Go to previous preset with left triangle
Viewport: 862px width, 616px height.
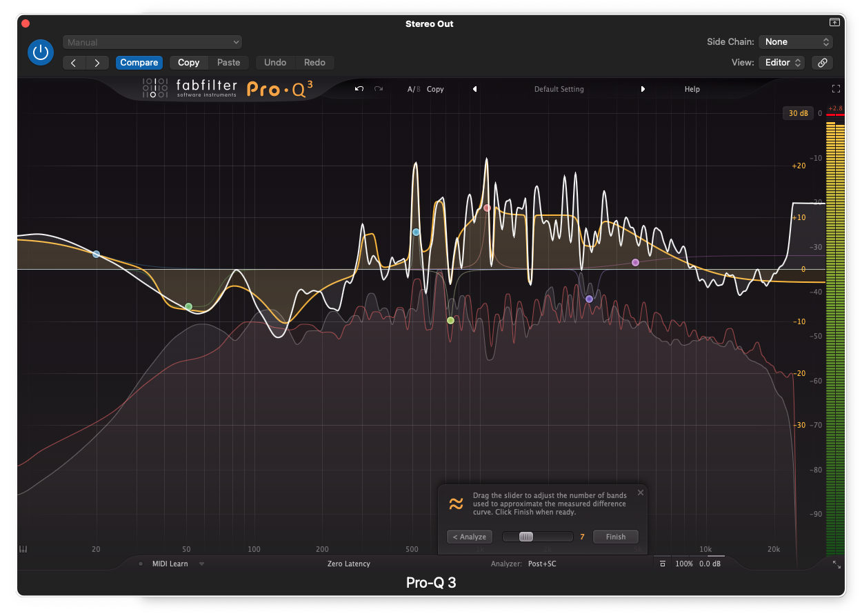[x=474, y=89]
